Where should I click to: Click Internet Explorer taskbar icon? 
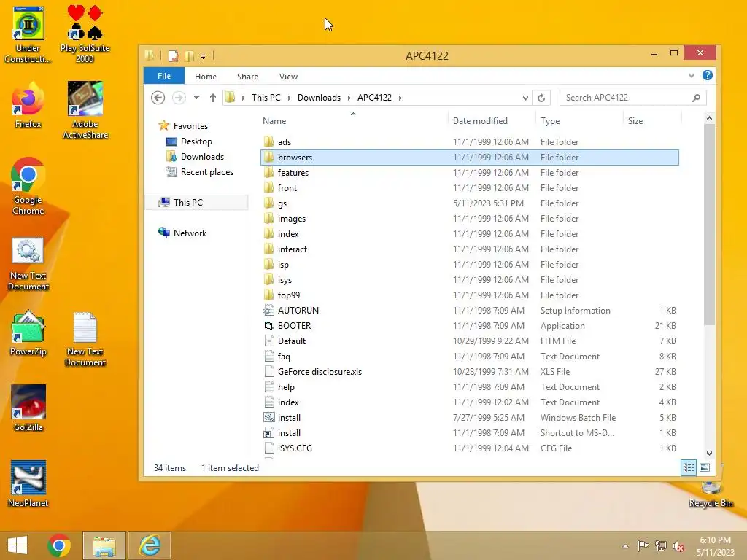tap(150, 545)
